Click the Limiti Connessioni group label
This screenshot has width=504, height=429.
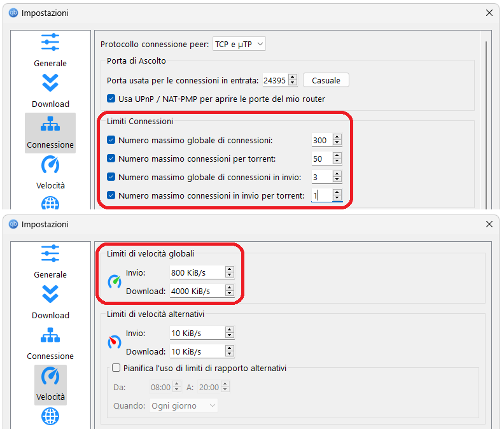tap(140, 121)
